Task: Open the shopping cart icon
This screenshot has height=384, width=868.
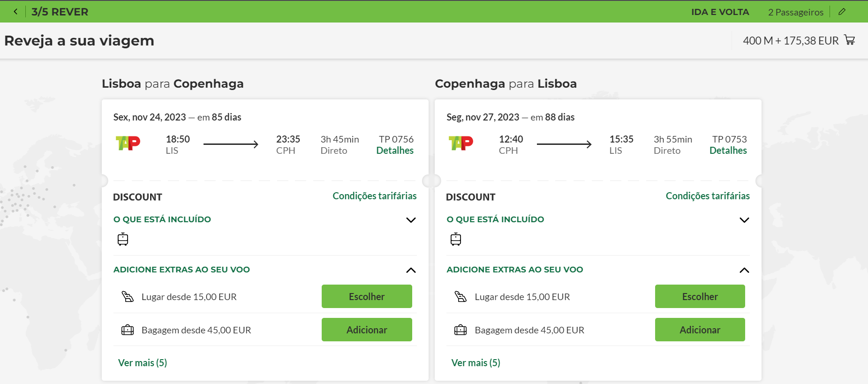Action: (x=850, y=40)
